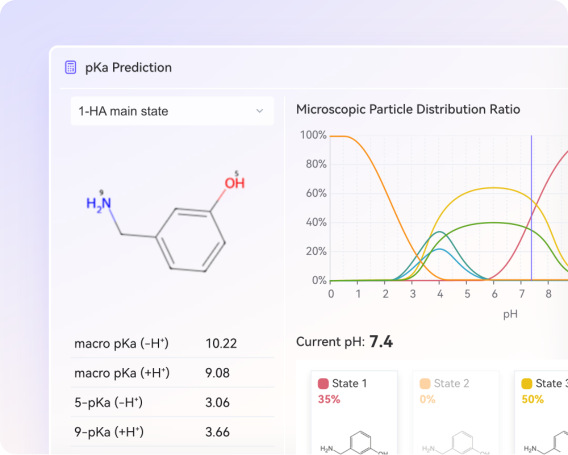568x455 pixels.
Task: Select the 9-pKa (+H+) row label
Action: pyautogui.click(x=109, y=432)
